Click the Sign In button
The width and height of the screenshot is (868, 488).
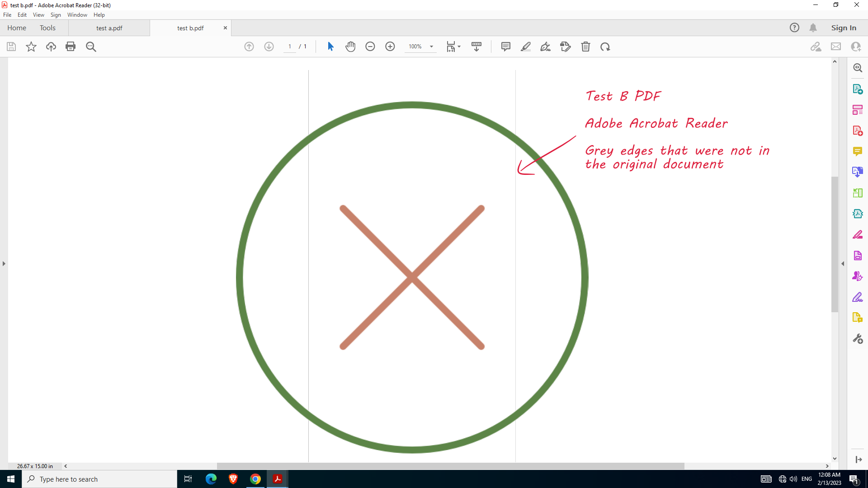point(844,28)
